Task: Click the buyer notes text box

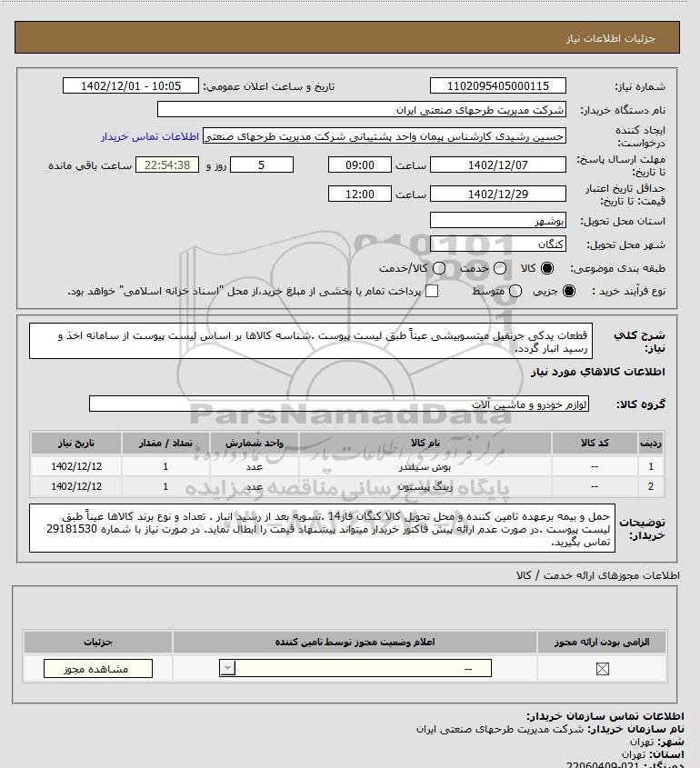Action: pyautogui.click(x=322, y=528)
